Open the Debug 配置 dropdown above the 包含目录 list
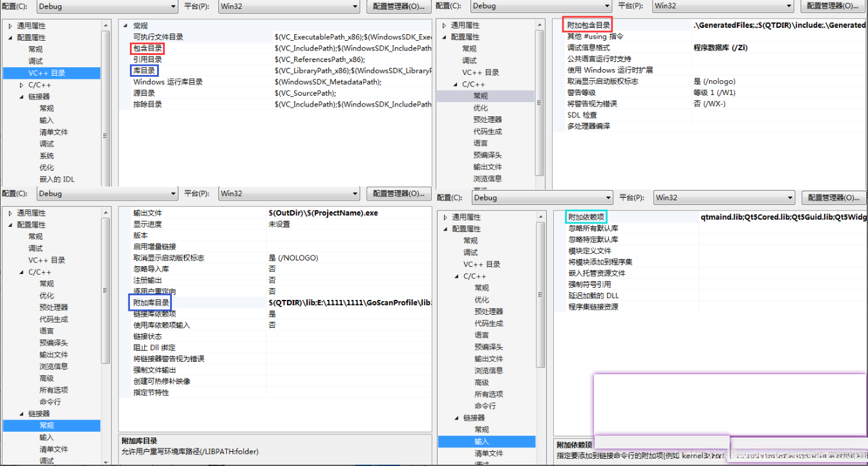868x466 pixels. (x=107, y=6)
